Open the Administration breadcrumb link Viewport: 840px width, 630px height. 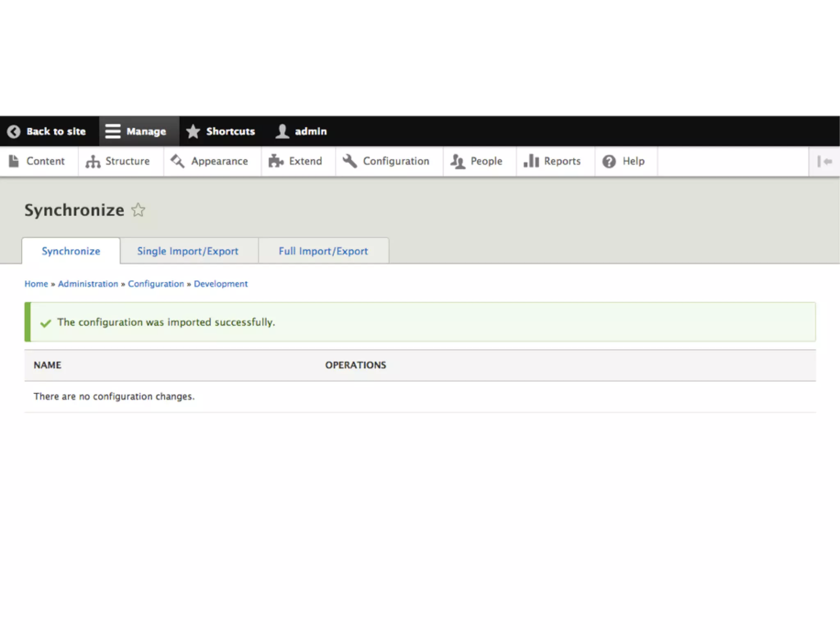88,284
